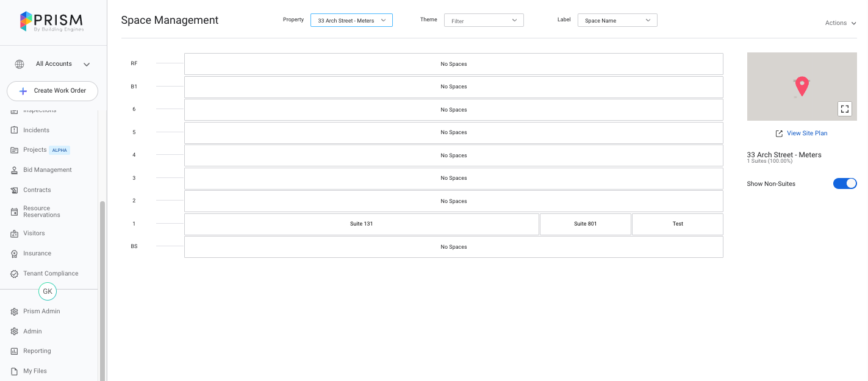Click the Create Work Order button
This screenshot has width=868, height=381.
(x=52, y=91)
